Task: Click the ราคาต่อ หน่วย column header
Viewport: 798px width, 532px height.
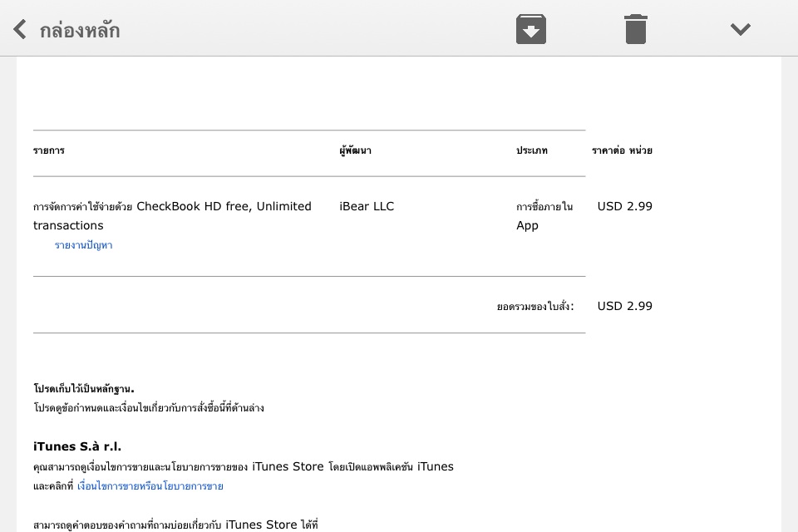Action: pos(622,150)
